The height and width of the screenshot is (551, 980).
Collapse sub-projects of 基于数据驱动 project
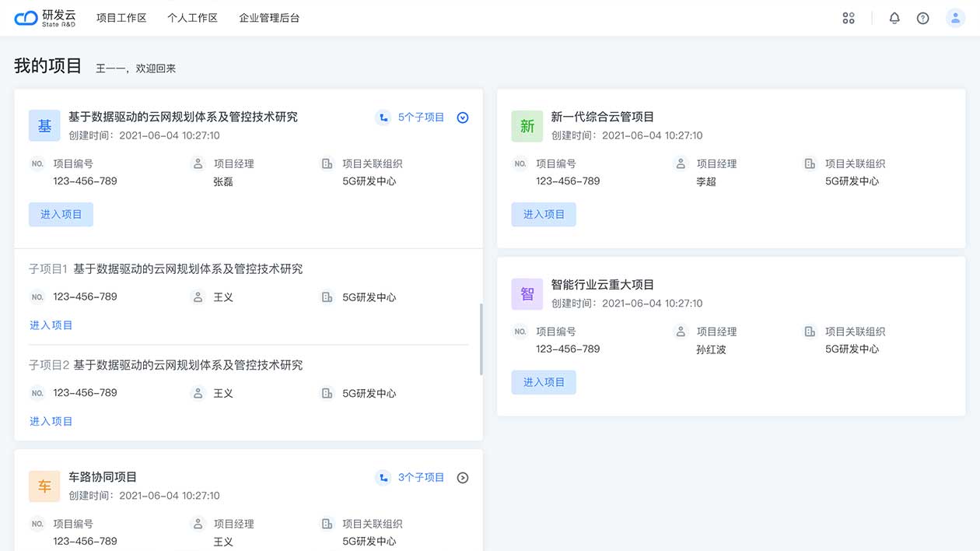463,118
